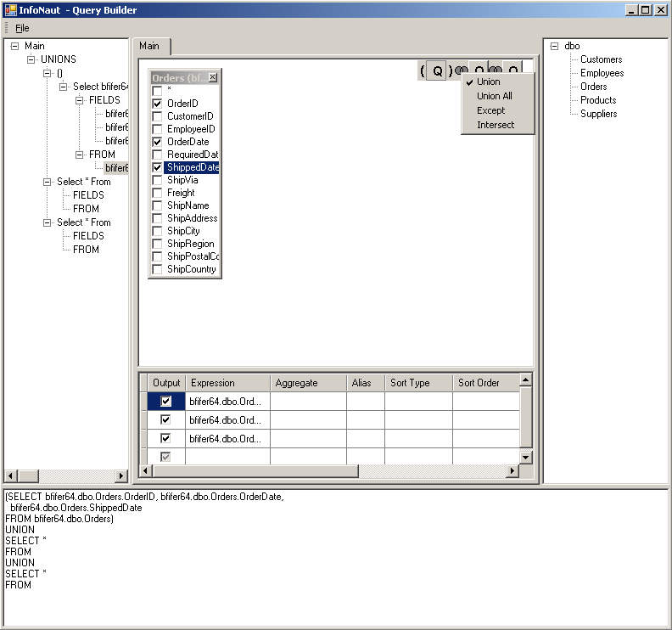Viewport: 672px width, 630px height.
Task: Collapse the UNIONS tree node
Action: point(31,59)
